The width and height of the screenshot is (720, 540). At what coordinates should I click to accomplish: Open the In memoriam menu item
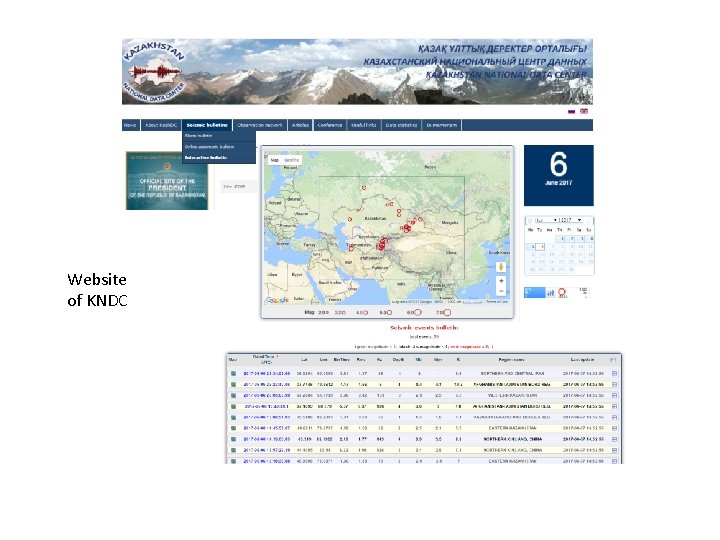pos(442,125)
